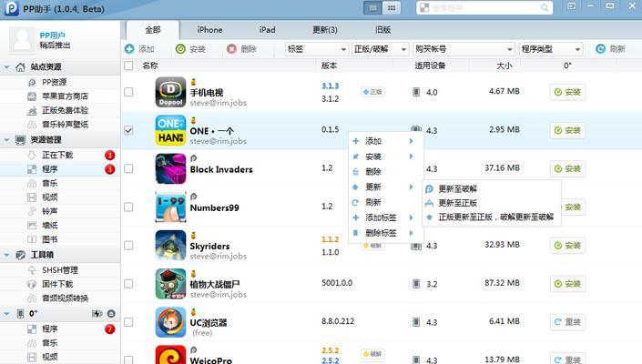
Task: Open the 购买帐号 dropdown
Action: point(464,49)
